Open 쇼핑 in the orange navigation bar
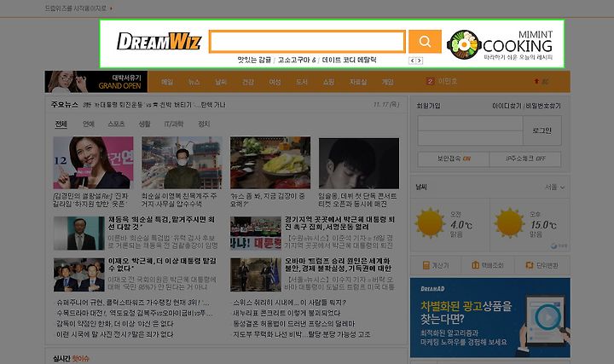 [328, 82]
